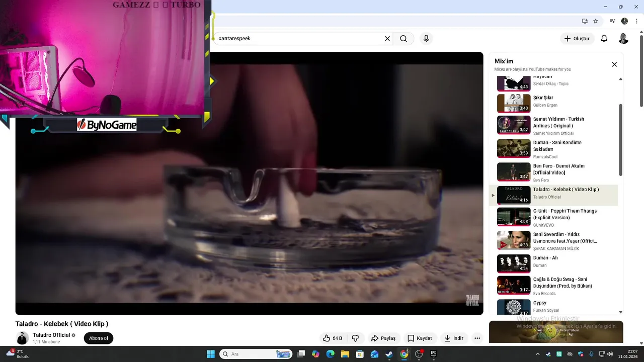Like the video with thumbs up
The width and height of the screenshot is (644, 362).
[333, 338]
